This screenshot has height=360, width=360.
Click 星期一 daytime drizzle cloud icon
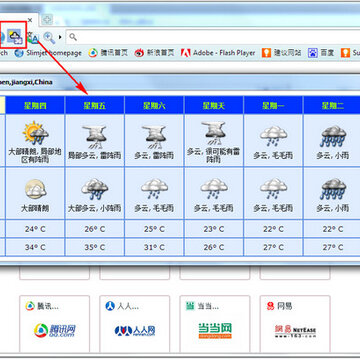273,136
